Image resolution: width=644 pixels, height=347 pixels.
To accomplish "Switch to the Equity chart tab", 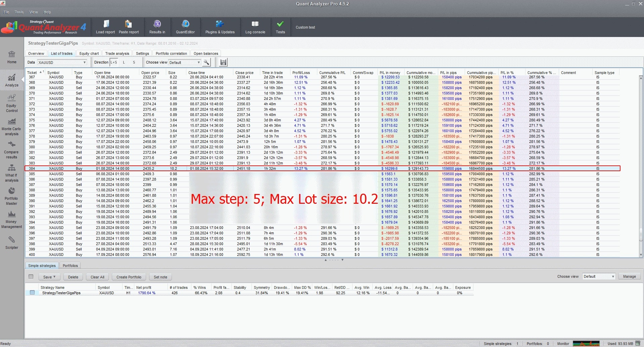I will point(89,53).
